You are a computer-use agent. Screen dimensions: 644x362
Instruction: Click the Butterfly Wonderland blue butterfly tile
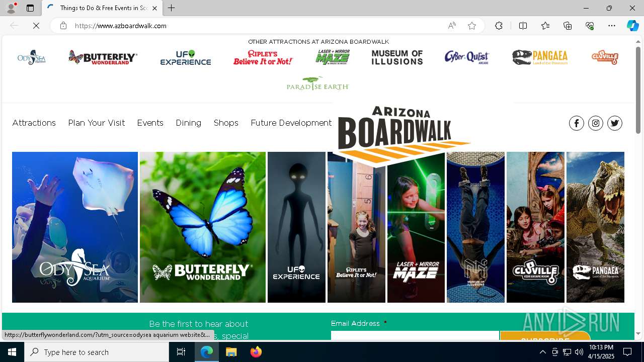click(x=203, y=227)
